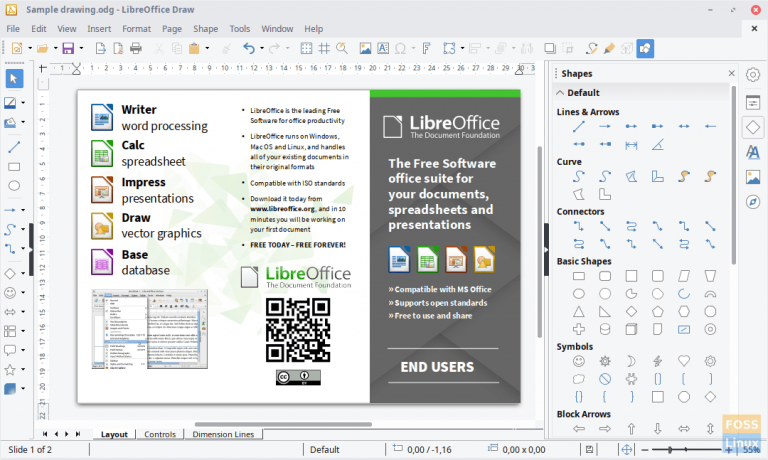Hide the sidebar using its handle

(x=547, y=249)
